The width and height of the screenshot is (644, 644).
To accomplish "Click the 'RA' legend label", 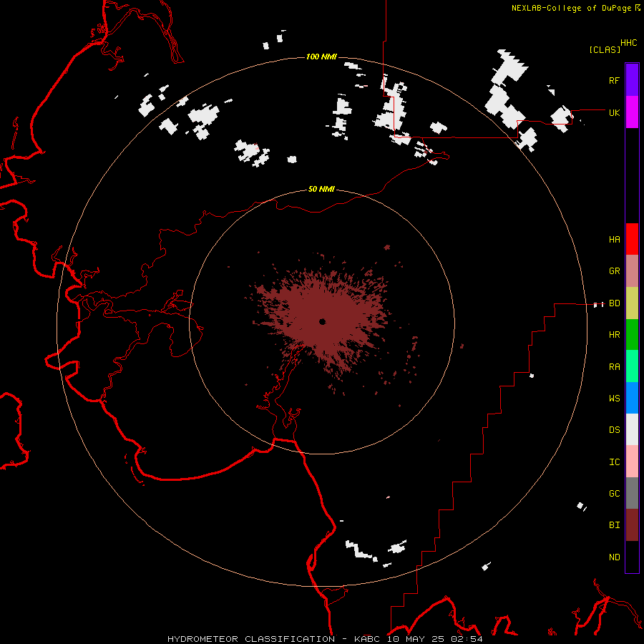I will [615, 367].
